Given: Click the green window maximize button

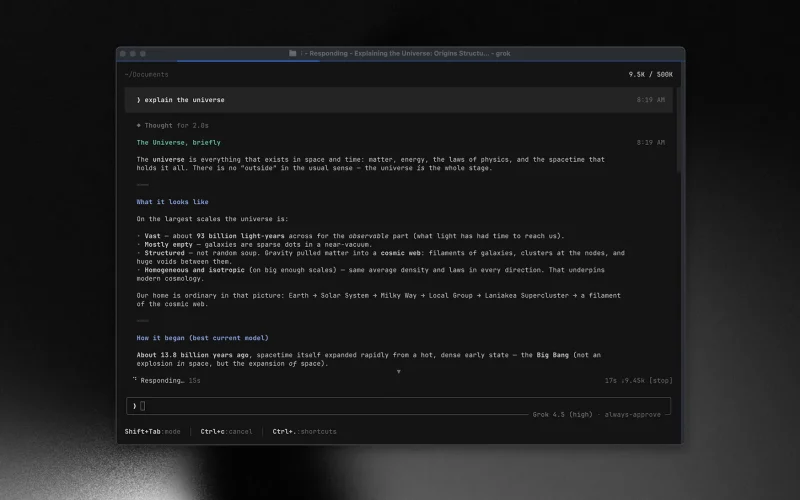Looking at the screenshot, I should [x=143, y=54].
